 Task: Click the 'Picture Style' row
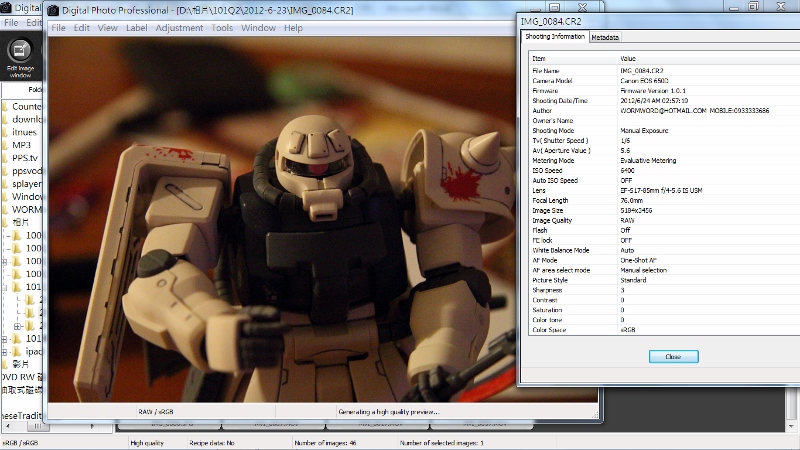pyautogui.click(x=664, y=280)
